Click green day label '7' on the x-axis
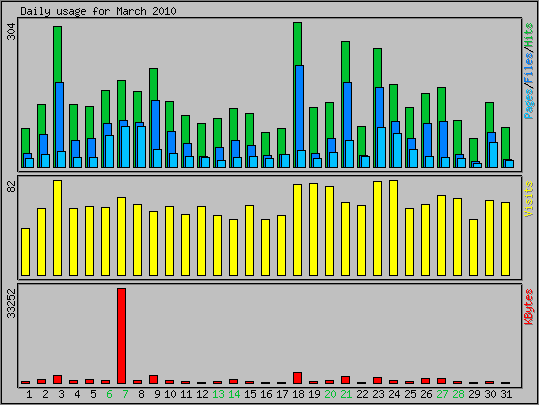The width and height of the screenshot is (539, 405). pos(125,394)
